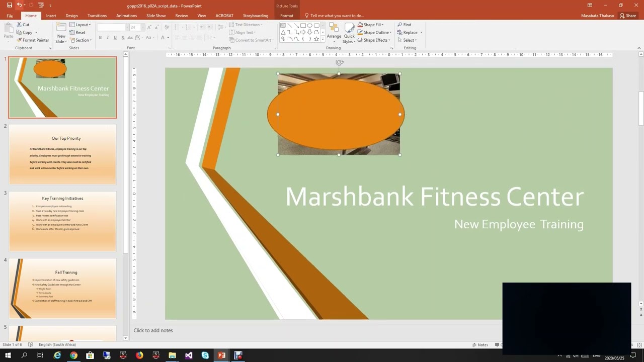Viewport: 644px width, 362px height.
Task: Toggle Strikethrough formatting
Action: [130, 38]
